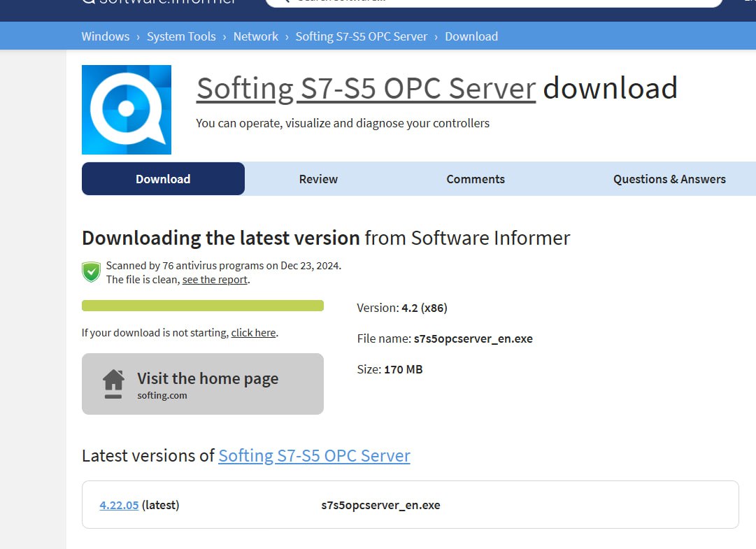Open the Comments tab
Image resolution: width=756 pixels, height=549 pixels.
476,179
